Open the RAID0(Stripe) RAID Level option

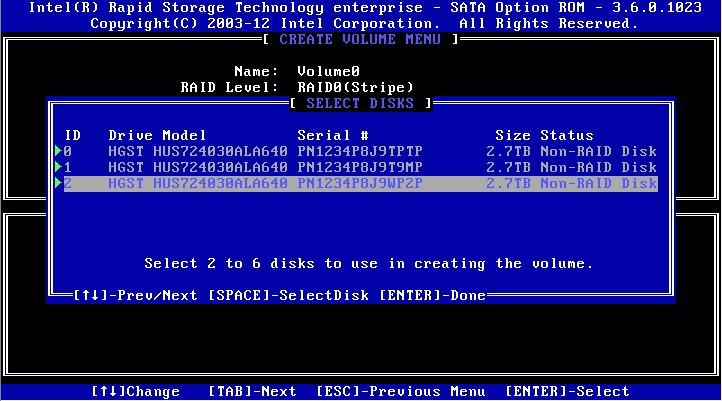coord(355,87)
